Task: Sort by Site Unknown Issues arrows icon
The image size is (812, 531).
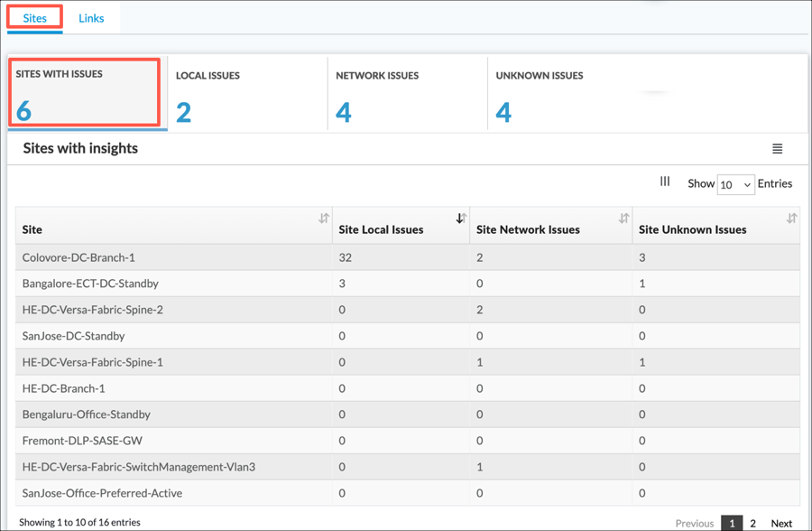Action: (791, 219)
